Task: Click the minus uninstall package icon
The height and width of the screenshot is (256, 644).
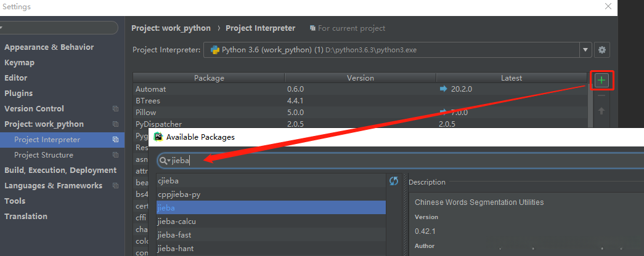Action: [602, 95]
